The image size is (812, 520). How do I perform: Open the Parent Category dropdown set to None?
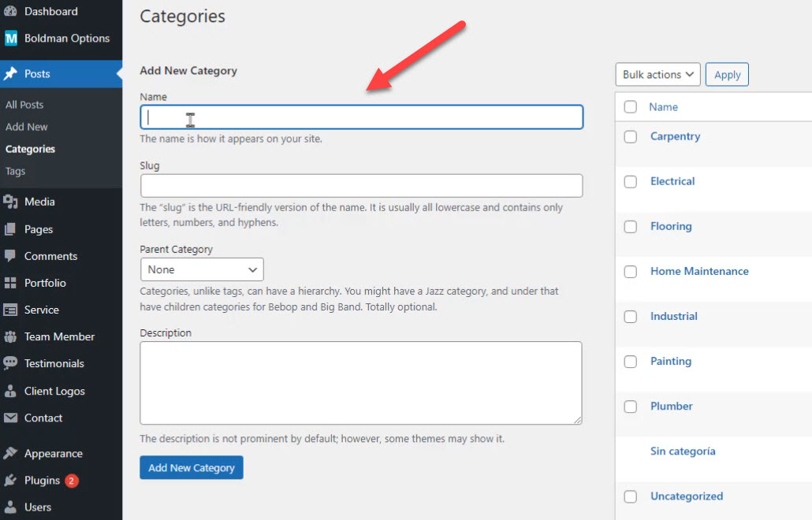point(202,269)
